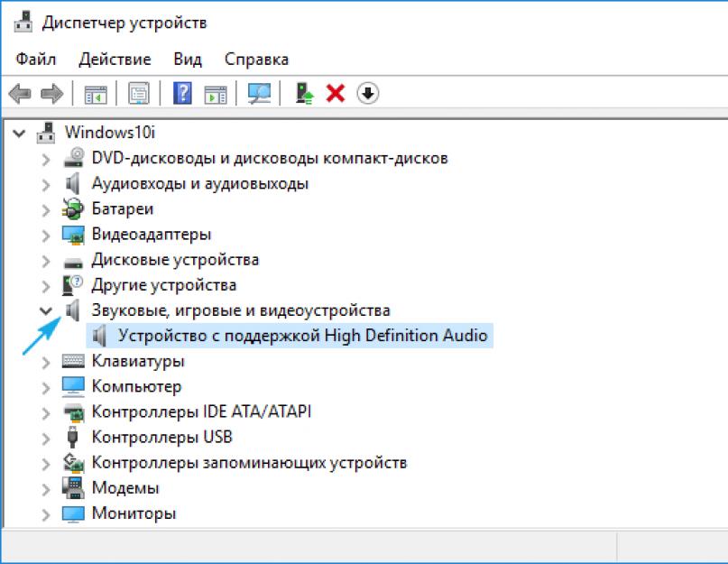Collapse Звуковые, игровые и видеоустройства

pyautogui.click(x=45, y=310)
